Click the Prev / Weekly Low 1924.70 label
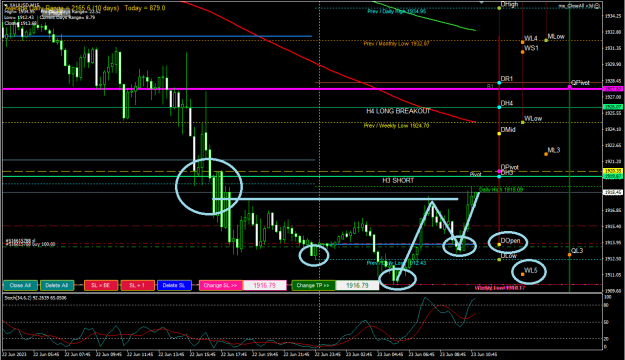The width and height of the screenshot is (625, 360). tap(396, 126)
